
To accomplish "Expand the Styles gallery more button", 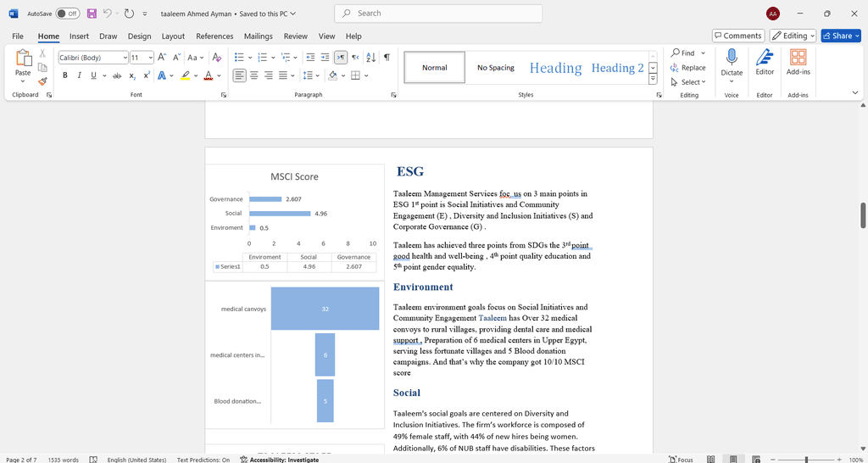I will tap(653, 79).
